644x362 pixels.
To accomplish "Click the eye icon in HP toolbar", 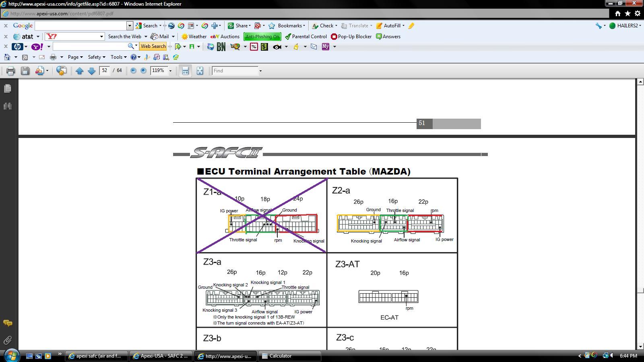I will click(277, 47).
